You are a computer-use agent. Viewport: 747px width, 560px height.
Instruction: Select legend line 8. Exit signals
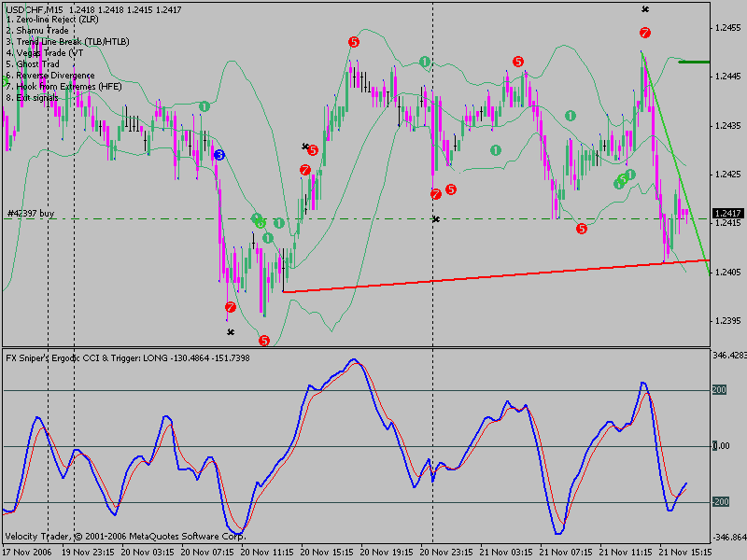click(32, 98)
